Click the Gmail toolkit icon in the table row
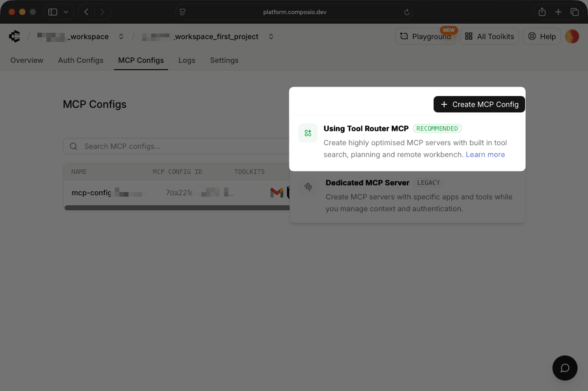This screenshot has width=588, height=391. tap(276, 193)
